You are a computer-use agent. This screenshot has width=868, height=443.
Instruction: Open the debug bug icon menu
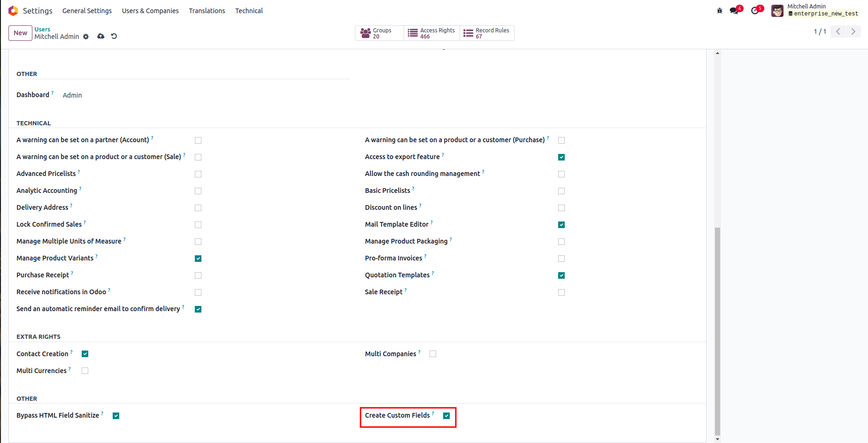720,11
